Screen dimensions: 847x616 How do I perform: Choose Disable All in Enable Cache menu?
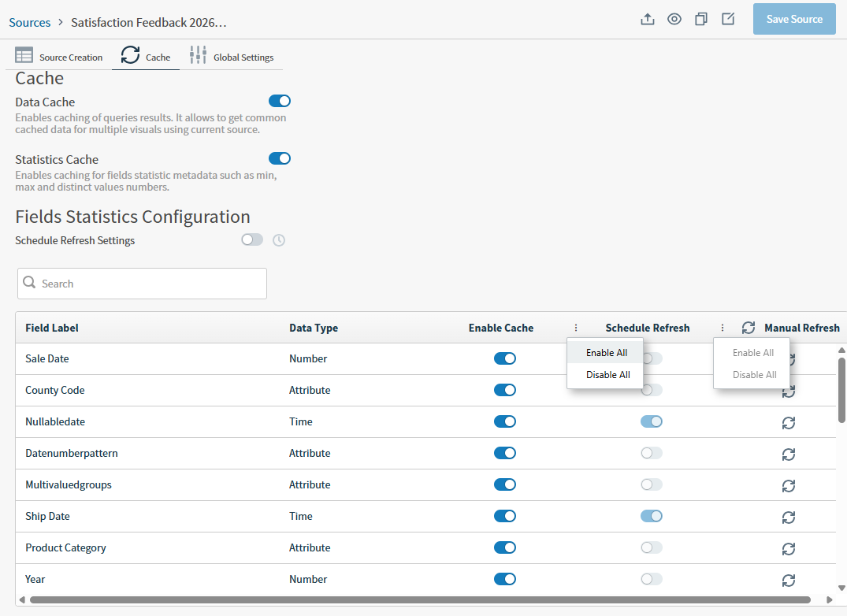coord(606,375)
